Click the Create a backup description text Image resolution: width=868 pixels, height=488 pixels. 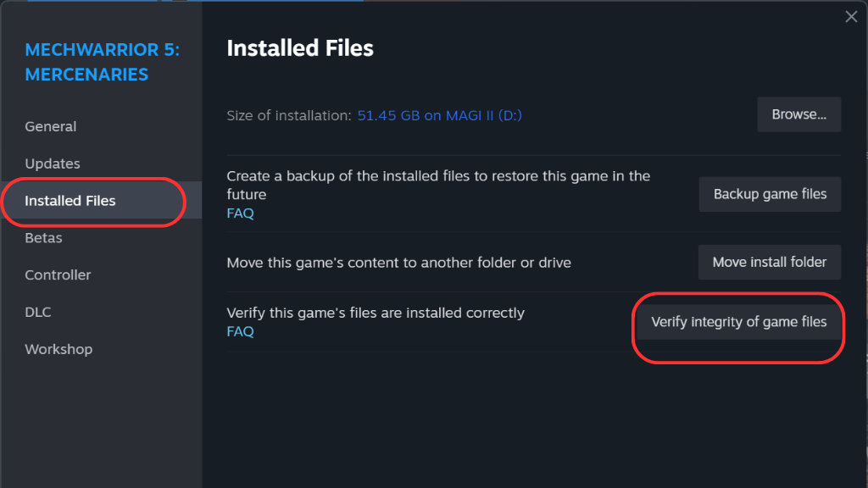click(x=438, y=185)
